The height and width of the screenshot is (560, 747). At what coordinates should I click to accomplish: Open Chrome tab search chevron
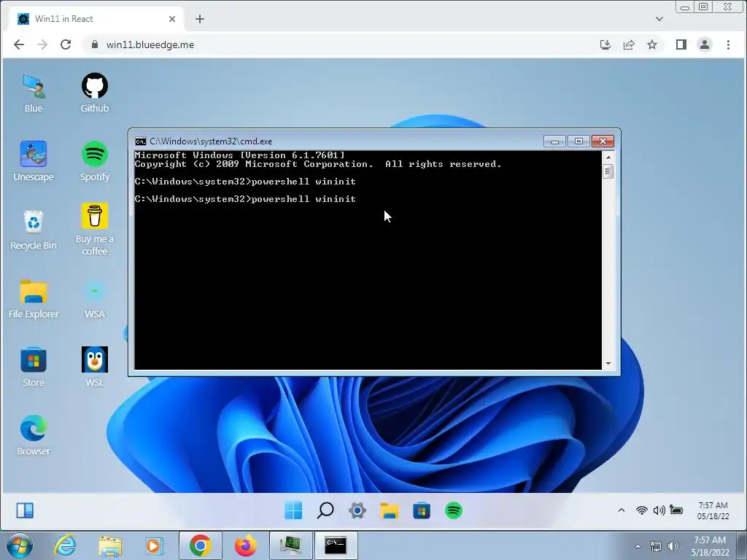coord(659,19)
